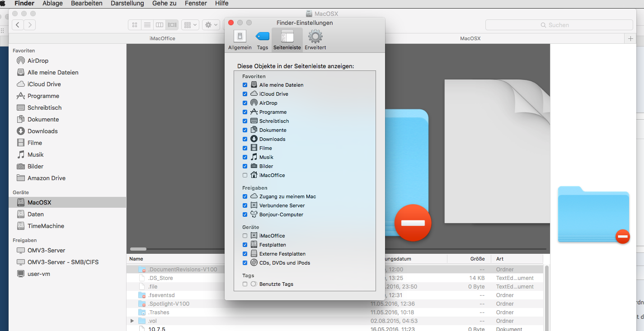
Task: Switch to the Seitenleiste preferences pane
Action: [x=287, y=40]
